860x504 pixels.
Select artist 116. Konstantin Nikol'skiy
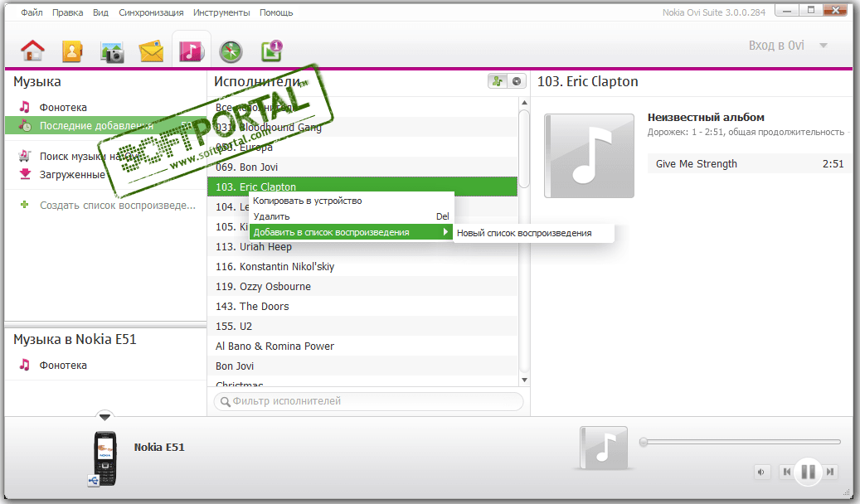[362, 266]
